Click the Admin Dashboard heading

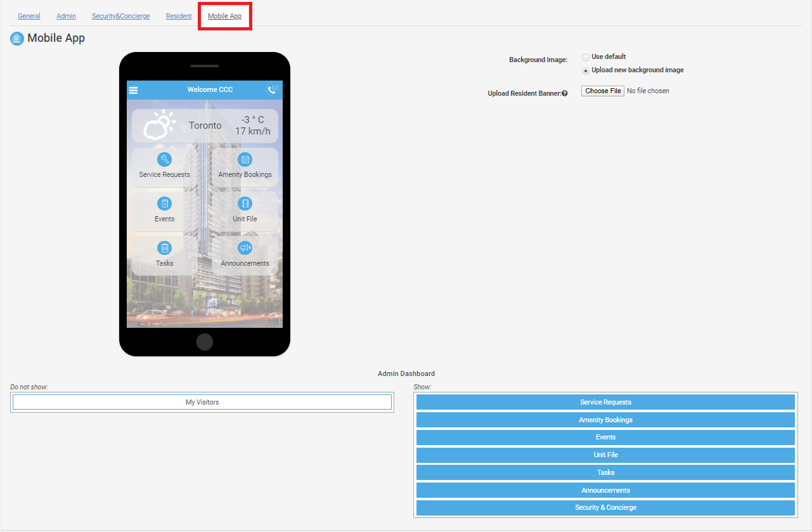406,373
